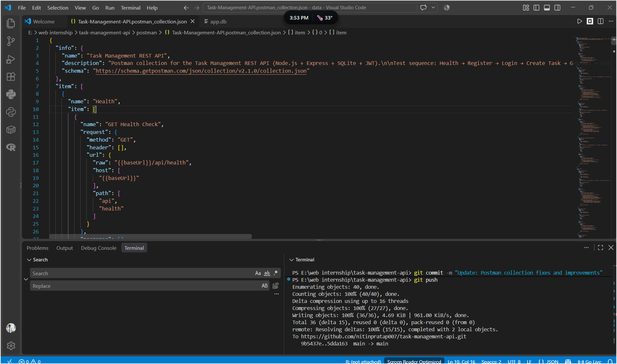The width and height of the screenshot is (617, 364).
Task: Toggle Match Whole Word in search box
Action: [x=267, y=273]
